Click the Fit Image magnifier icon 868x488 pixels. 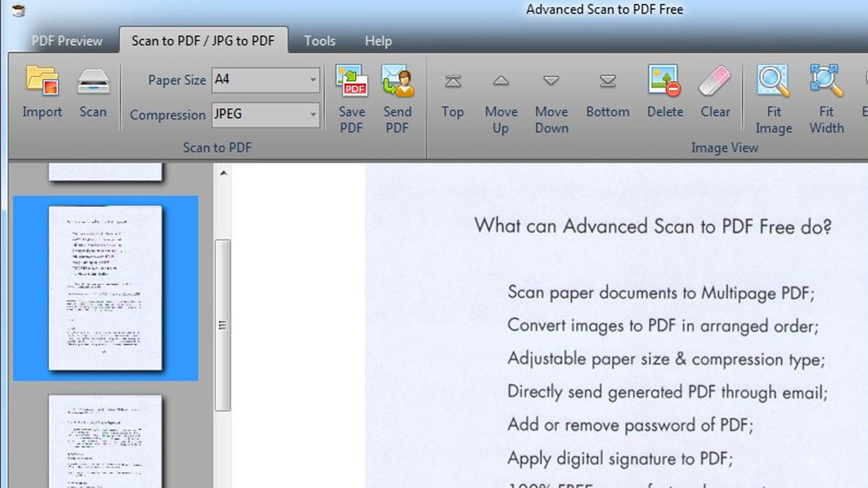[x=773, y=81]
